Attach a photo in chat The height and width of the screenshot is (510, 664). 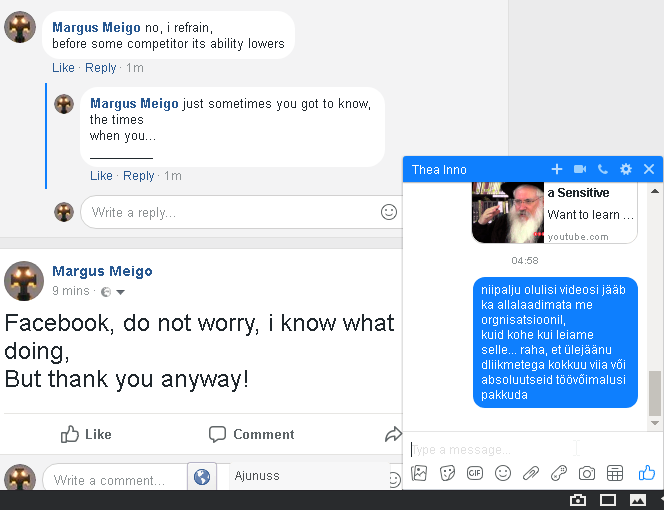tap(419, 473)
